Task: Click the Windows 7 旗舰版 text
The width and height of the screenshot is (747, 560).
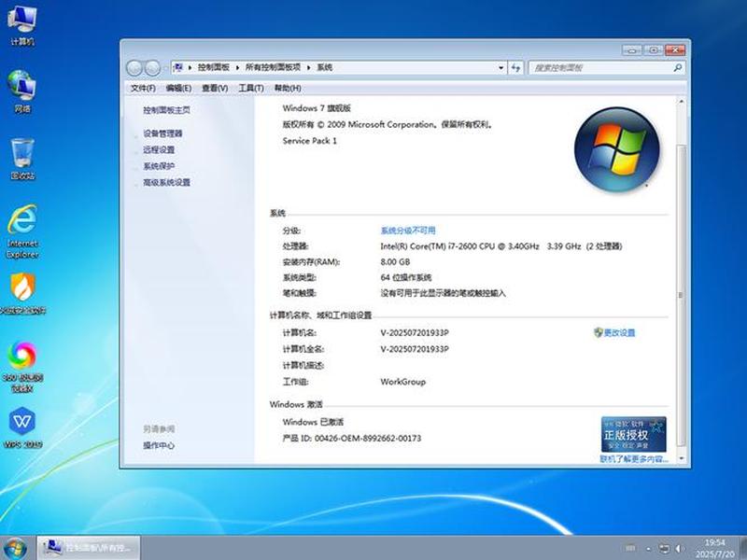Action: pos(317,108)
